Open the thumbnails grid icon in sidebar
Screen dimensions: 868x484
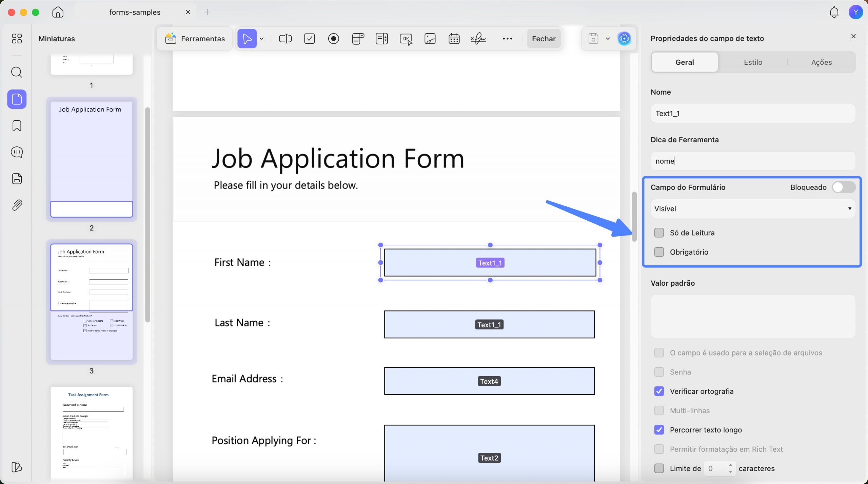(17, 39)
